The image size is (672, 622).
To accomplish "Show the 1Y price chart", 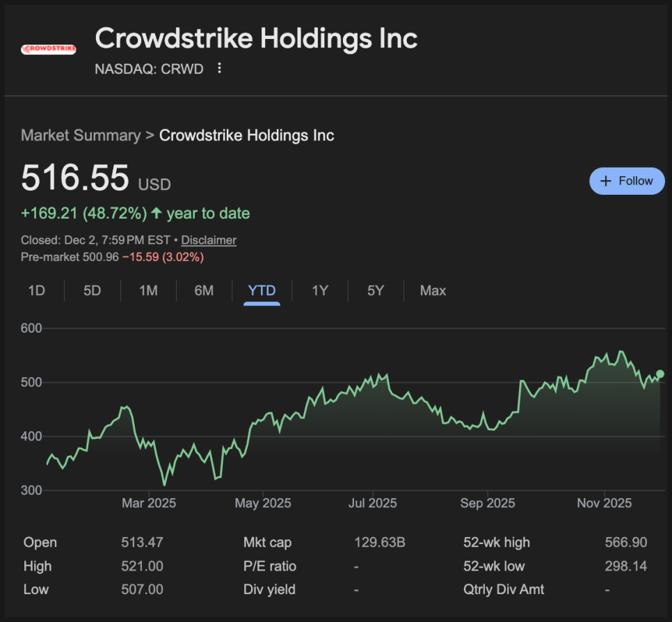I will click(320, 291).
